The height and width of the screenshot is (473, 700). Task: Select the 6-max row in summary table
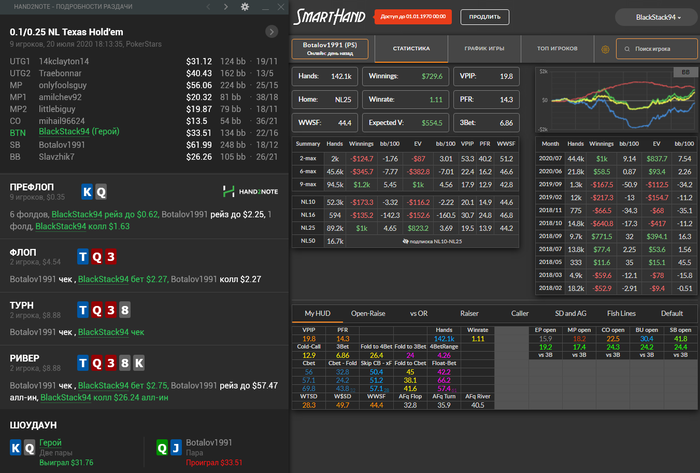[405, 172]
